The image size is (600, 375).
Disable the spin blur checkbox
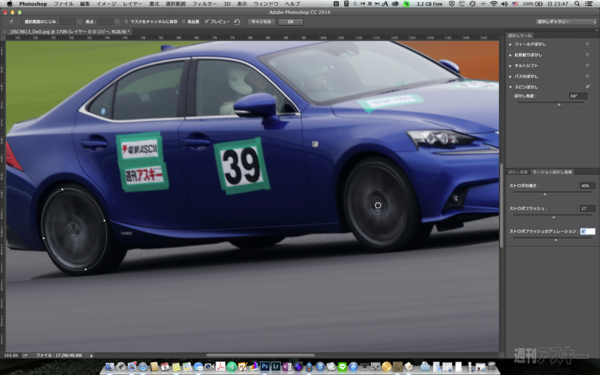[x=587, y=87]
